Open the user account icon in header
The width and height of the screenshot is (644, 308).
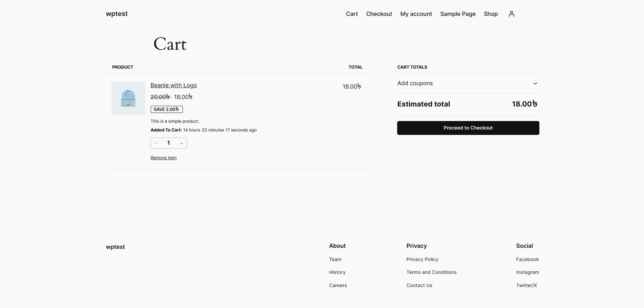(511, 14)
